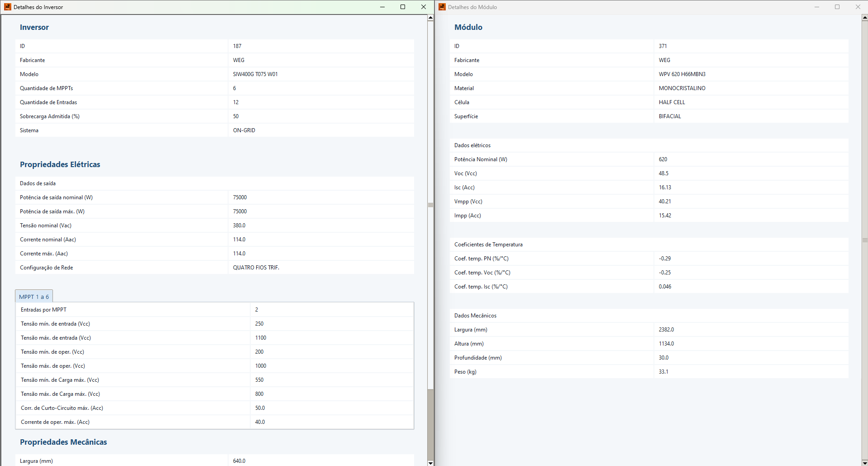Click the module Largura (mm) value 2382.0
Screen dimensions: 868x466
click(666, 329)
